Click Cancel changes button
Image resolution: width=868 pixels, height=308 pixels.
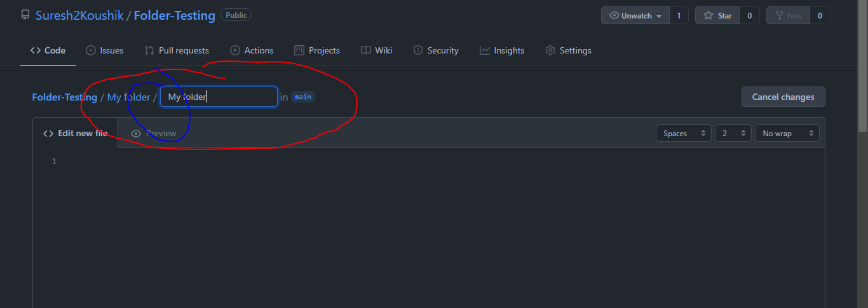pos(783,97)
